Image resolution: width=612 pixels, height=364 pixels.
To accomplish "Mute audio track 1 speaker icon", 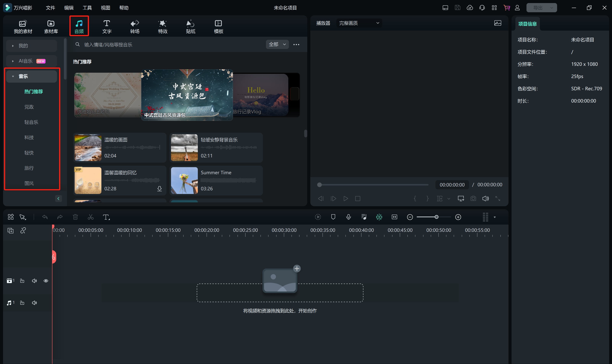I will 34,303.
